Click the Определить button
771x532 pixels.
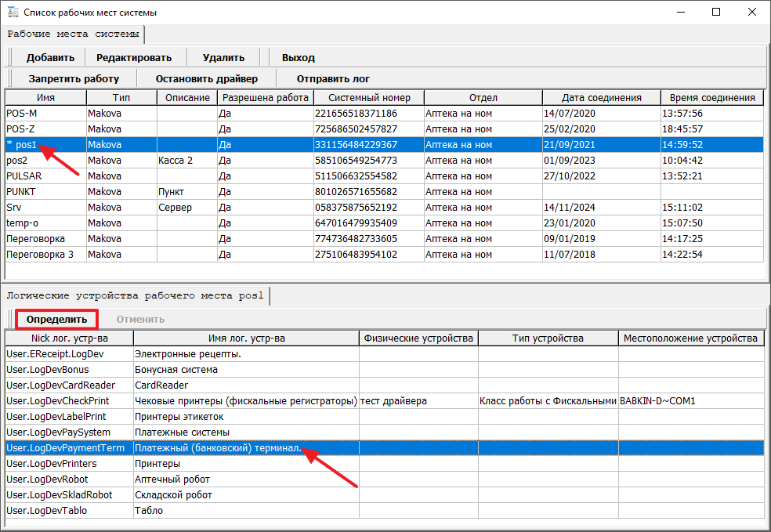[56, 319]
